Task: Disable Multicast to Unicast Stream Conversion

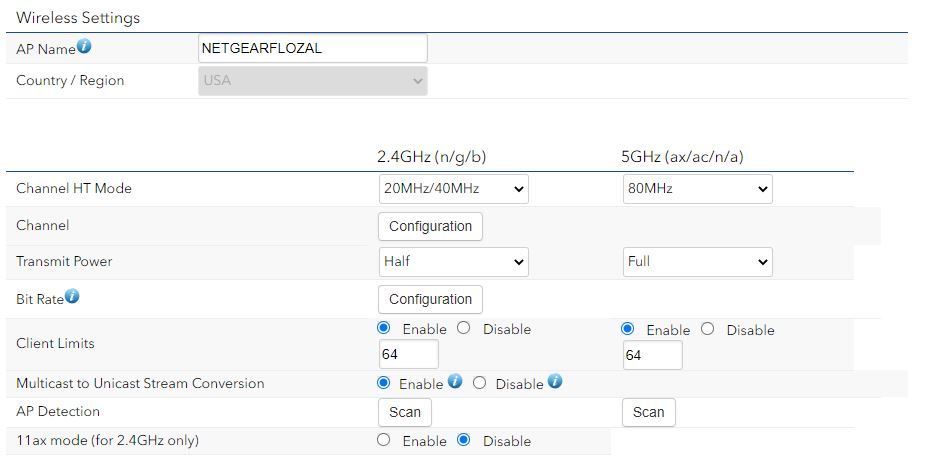Action: [479, 383]
